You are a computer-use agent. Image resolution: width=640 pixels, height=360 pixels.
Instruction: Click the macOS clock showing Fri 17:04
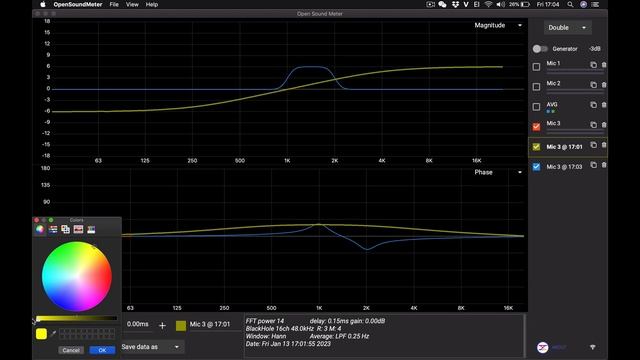(x=548, y=4)
